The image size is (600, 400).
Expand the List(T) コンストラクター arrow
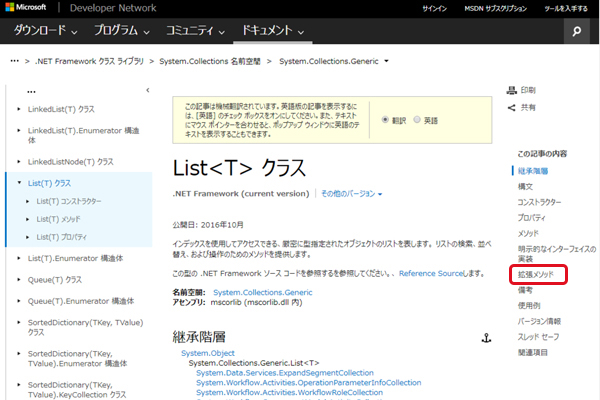pyautogui.click(x=28, y=201)
